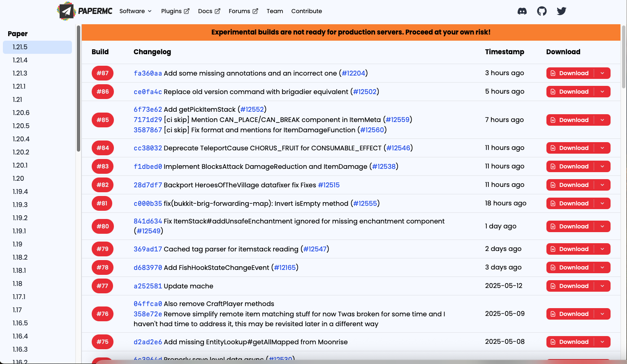The image size is (627, 364).
Task: Open the Twitter icon link
Action: click(x=562, y=11)
